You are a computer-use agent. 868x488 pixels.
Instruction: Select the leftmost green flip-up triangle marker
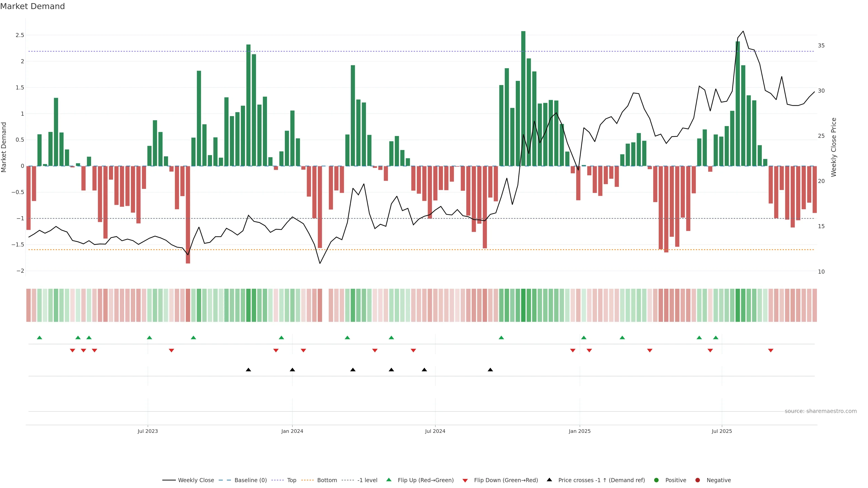pyautogui.click(x=39, y=338)
